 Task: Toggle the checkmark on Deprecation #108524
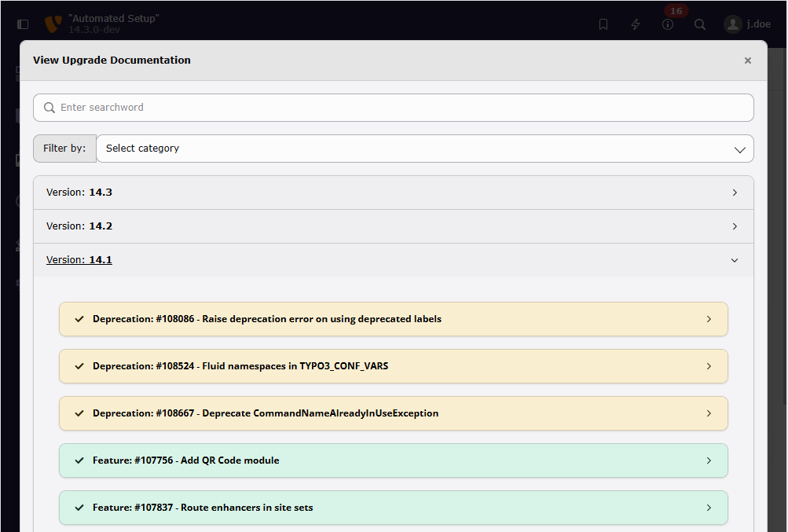coord(79,366)
